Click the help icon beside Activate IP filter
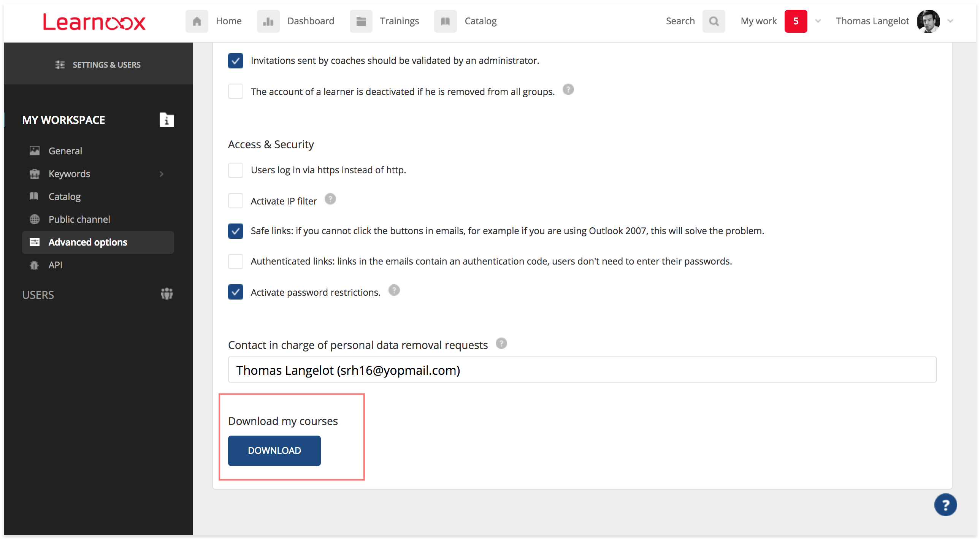 (330, 199)
